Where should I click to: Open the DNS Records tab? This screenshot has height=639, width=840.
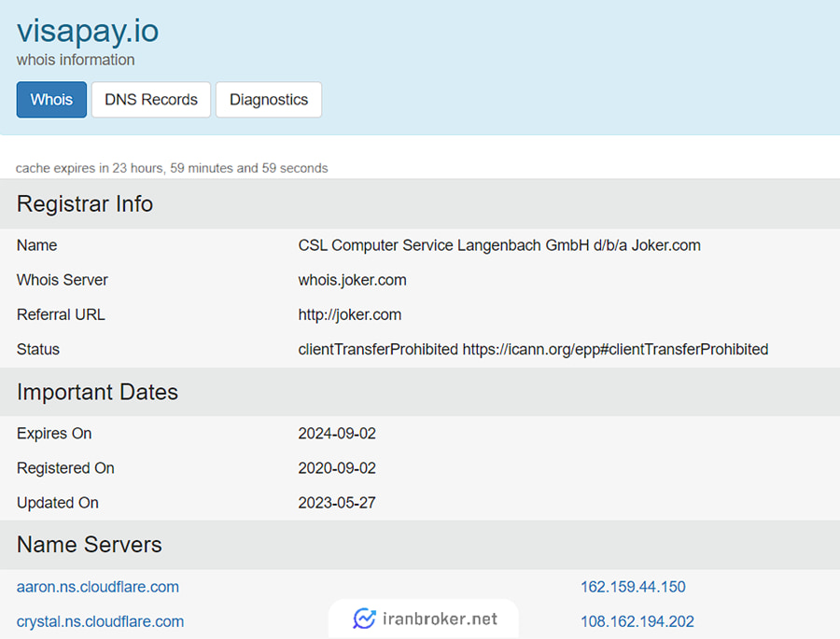point(151,100)
